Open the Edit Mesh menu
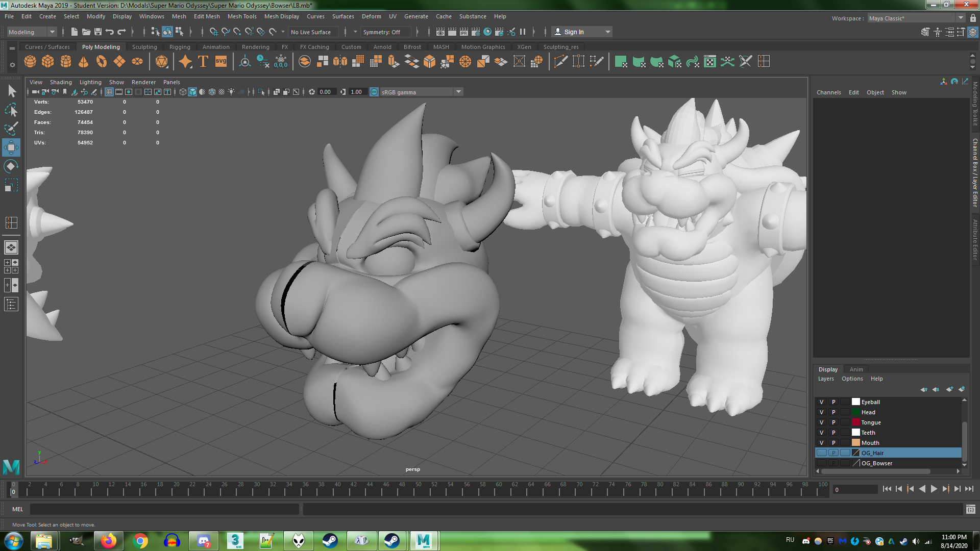 click(x=207, y=16)
